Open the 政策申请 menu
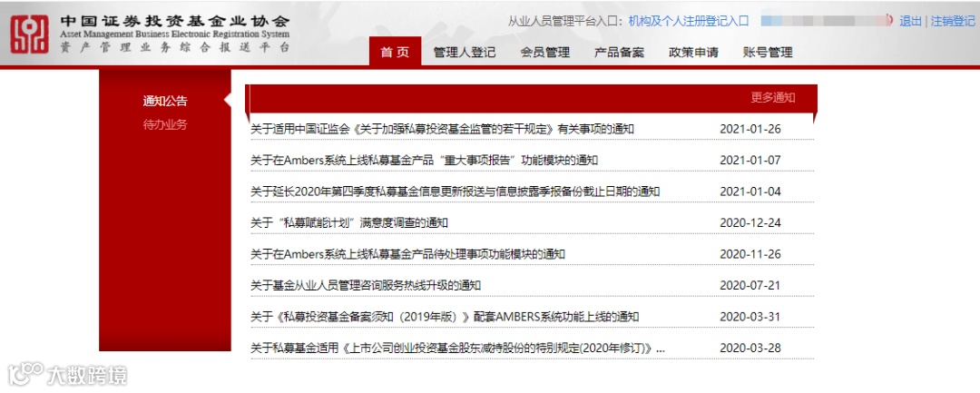Screen dimensions: 980x393 tap(693, 53)
